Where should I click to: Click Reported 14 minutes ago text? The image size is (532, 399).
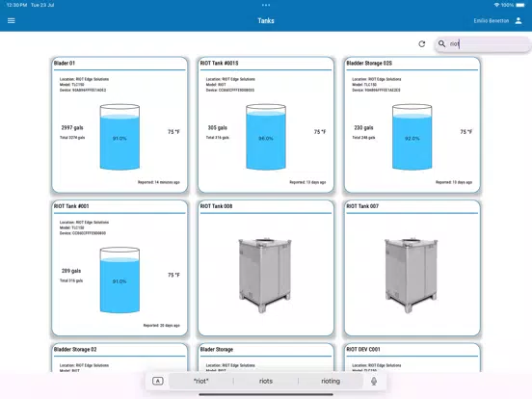click(159, 182)
